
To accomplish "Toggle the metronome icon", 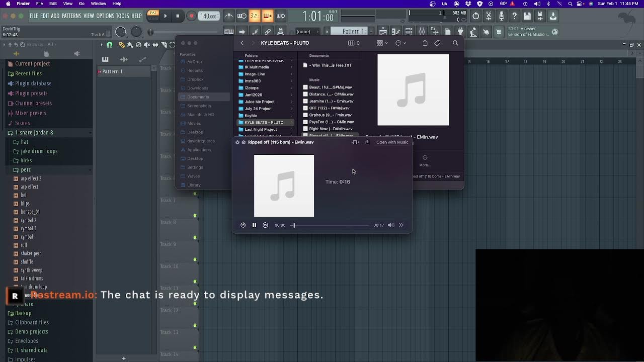I will [229, 16].
